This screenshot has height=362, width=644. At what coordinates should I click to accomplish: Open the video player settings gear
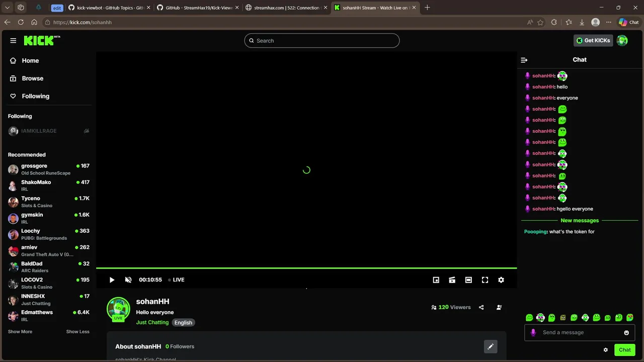point(501,280)
